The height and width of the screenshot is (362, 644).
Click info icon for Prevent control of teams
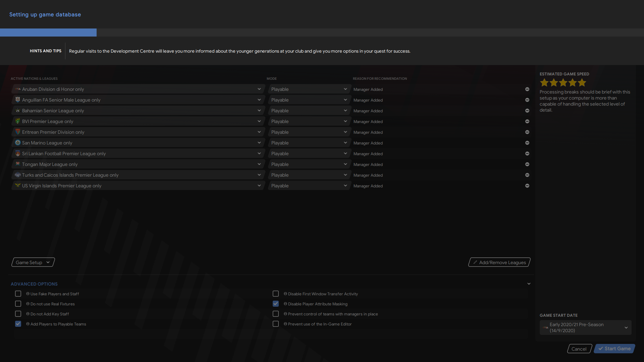pyautogui.click(x=285, y=314)
